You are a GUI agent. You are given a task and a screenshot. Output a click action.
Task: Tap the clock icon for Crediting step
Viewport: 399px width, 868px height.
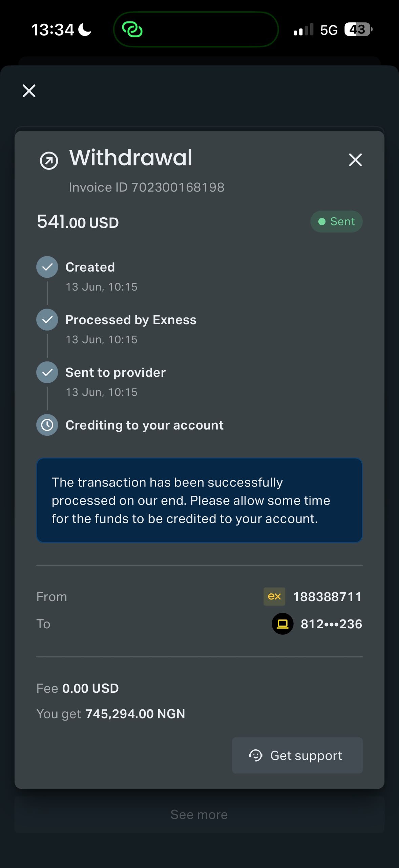pyautogui.click(x=47, y=425)
